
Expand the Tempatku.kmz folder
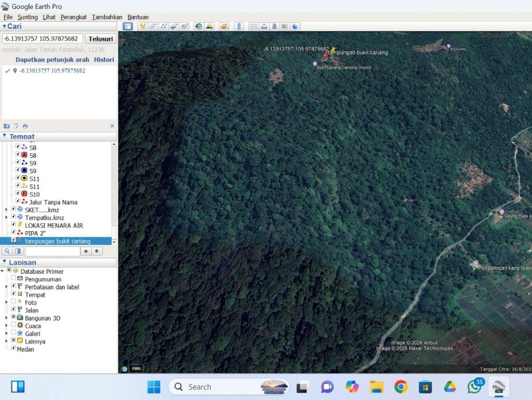pos(6,218)
